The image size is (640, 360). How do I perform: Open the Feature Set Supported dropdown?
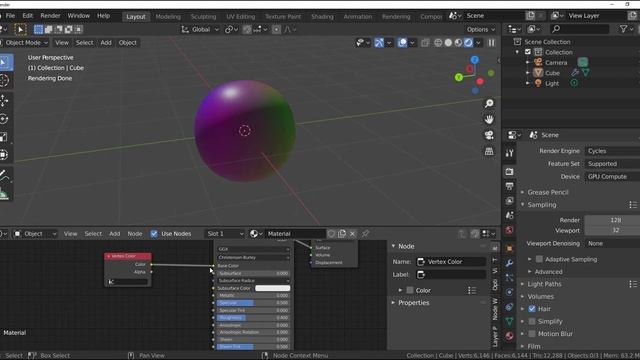click(612, 164)
